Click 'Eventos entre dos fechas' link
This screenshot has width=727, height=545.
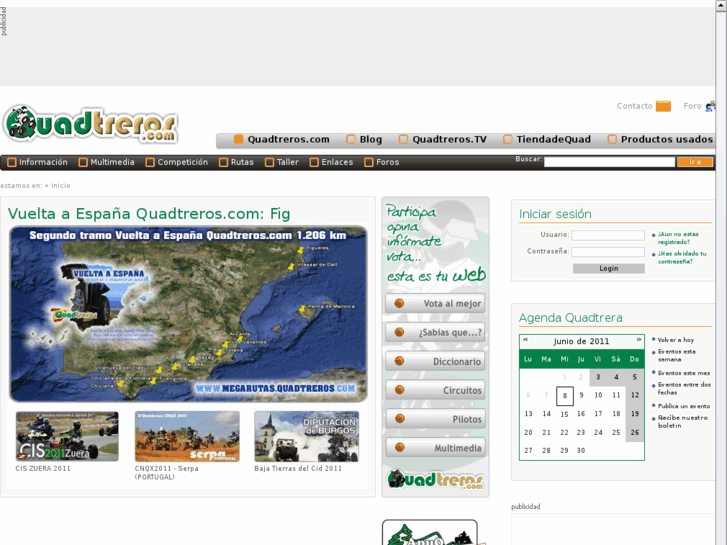(684, 388)
